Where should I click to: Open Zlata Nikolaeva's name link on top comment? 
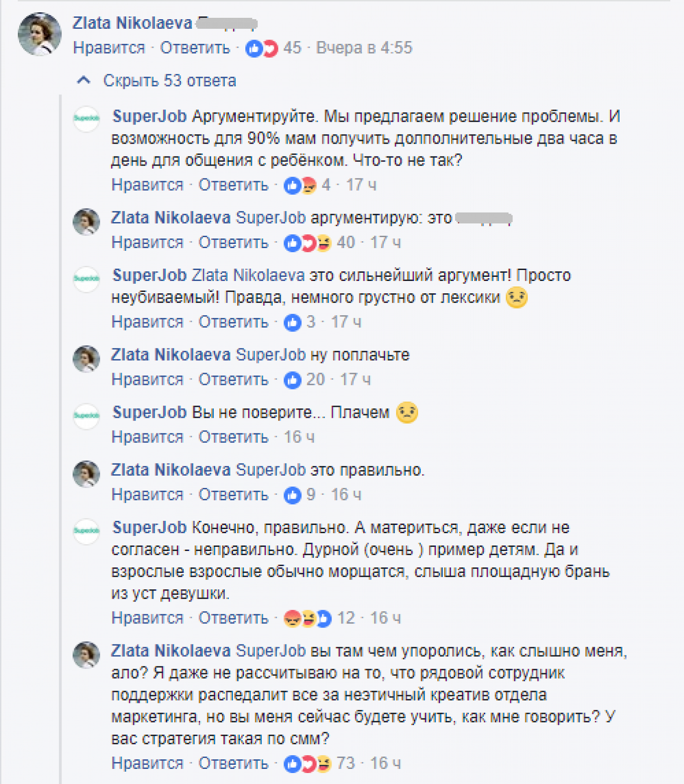(132, 23)
